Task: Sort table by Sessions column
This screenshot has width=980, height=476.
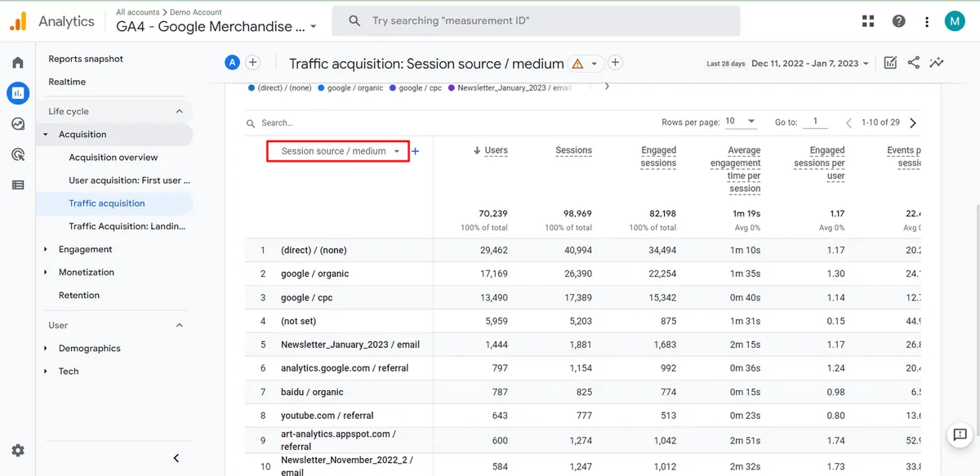Action: (x=573, y=150)
